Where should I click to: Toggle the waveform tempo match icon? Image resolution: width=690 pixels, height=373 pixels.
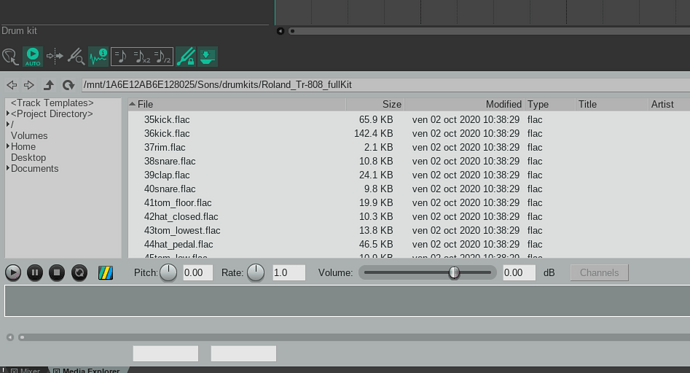[x=98, y=57]
